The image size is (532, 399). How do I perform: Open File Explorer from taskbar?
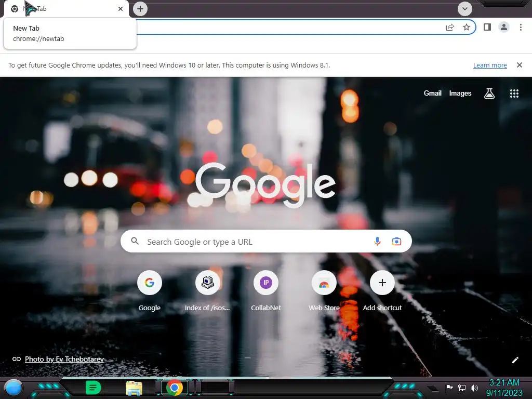coord(134,388)
